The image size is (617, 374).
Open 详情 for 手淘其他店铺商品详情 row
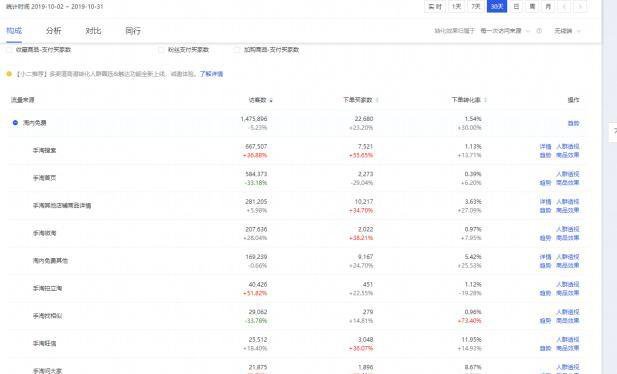(x=545, y=202)
